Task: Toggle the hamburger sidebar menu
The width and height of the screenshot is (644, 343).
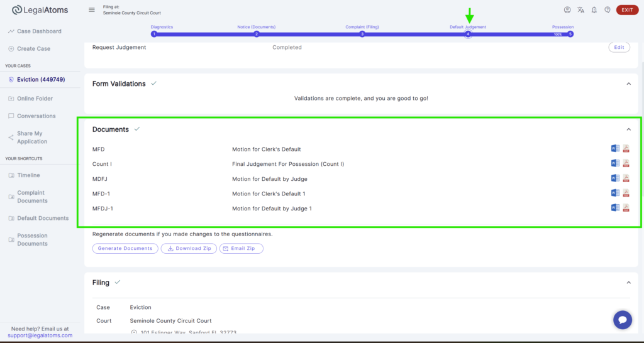Action: click(x=92, y=10)
